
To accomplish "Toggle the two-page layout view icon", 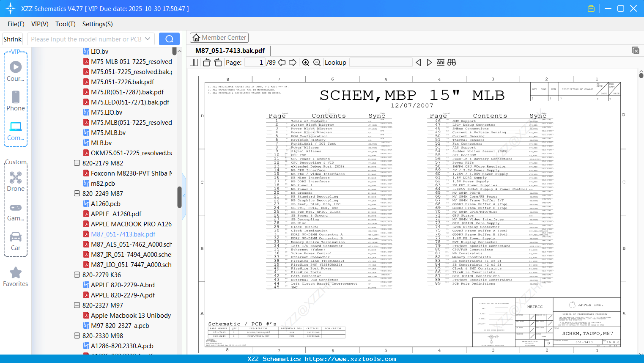I will 194,62.
